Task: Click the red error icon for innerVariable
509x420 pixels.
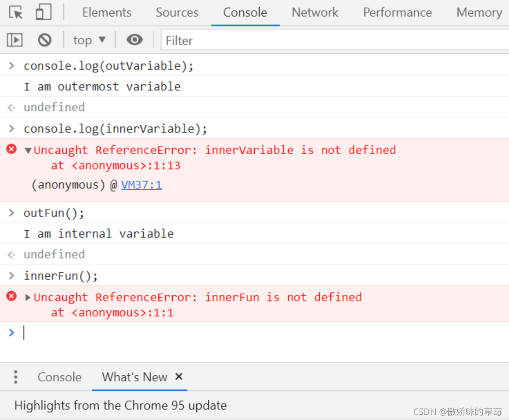Action: coord(12,149)
